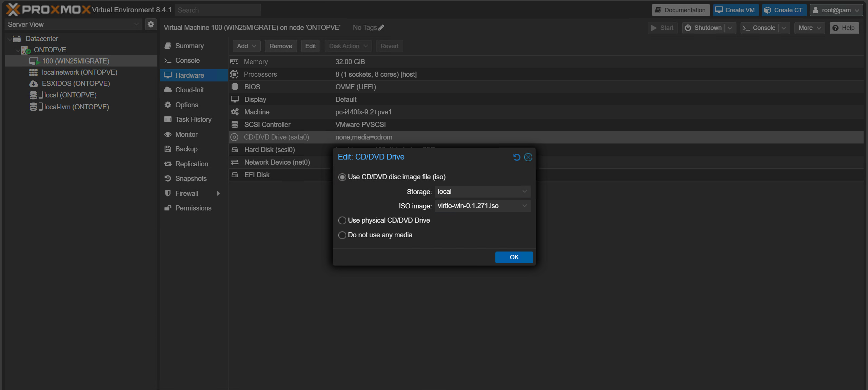This screenshot has width=868, height=390.
Task: Click the Replication retweet icon
Action: tap(167, 164)
